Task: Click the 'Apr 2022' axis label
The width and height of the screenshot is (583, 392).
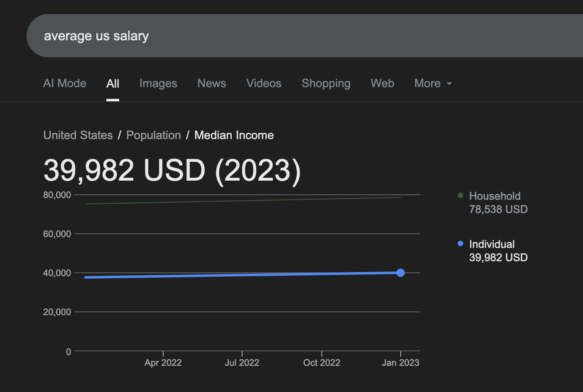Action: pos(163,363)
